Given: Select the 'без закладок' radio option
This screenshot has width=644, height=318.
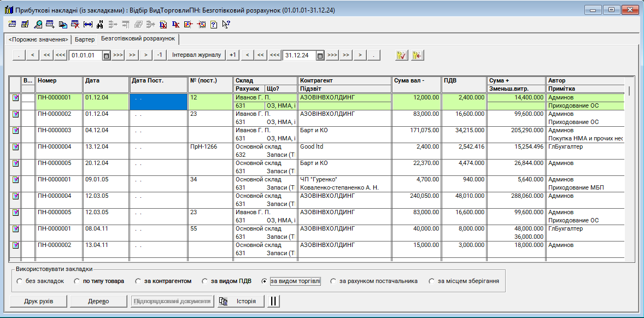Looking at the screenshot, I should [x=20, y=281].
